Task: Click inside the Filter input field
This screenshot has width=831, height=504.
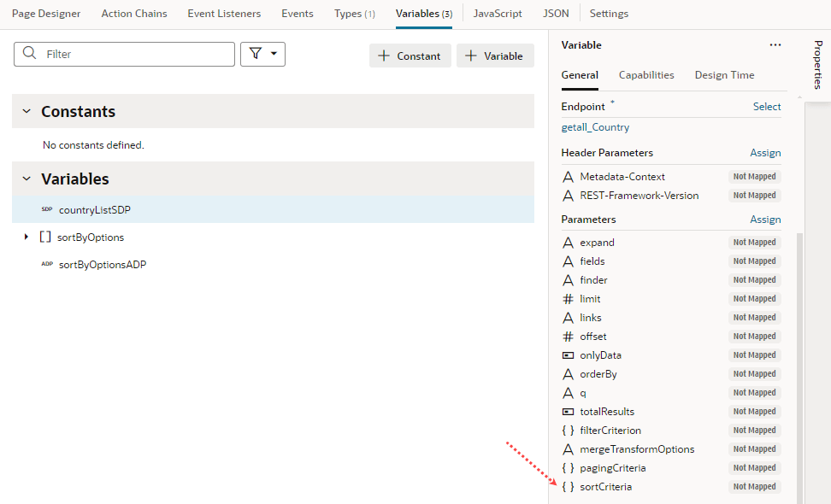Action: click(128, 53)
